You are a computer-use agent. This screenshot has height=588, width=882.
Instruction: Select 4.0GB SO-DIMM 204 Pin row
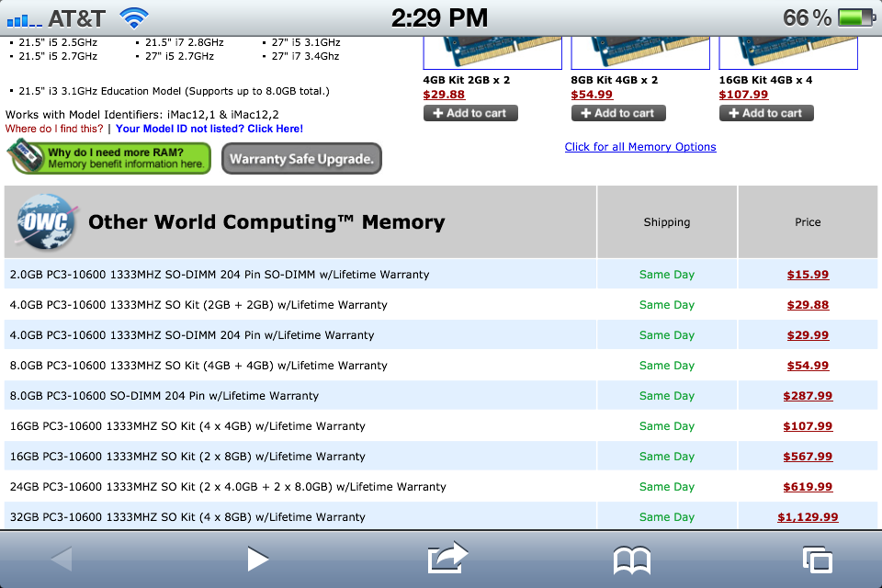[192, 335]
